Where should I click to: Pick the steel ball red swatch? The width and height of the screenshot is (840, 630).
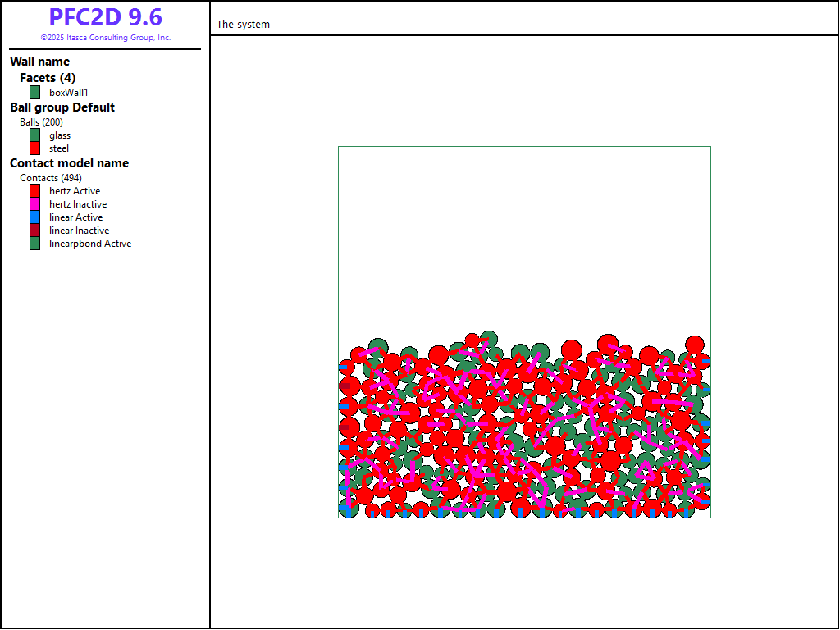pos(35,148)
